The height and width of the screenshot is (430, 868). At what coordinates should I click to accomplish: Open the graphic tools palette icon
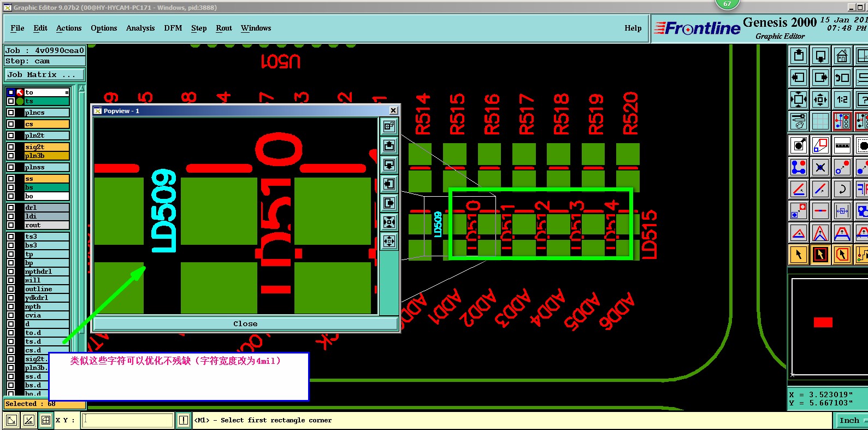(x=799, y=121)
